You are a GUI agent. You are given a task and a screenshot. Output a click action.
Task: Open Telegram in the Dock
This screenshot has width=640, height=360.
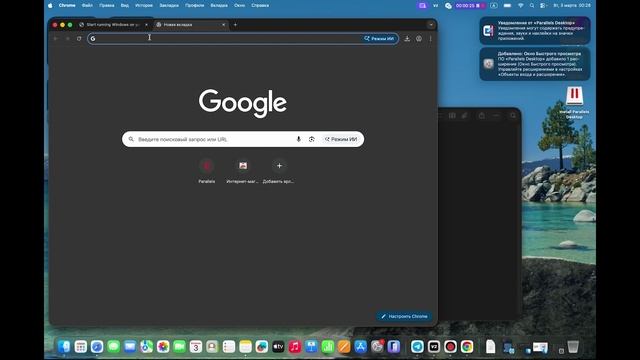tap(417, 347)
